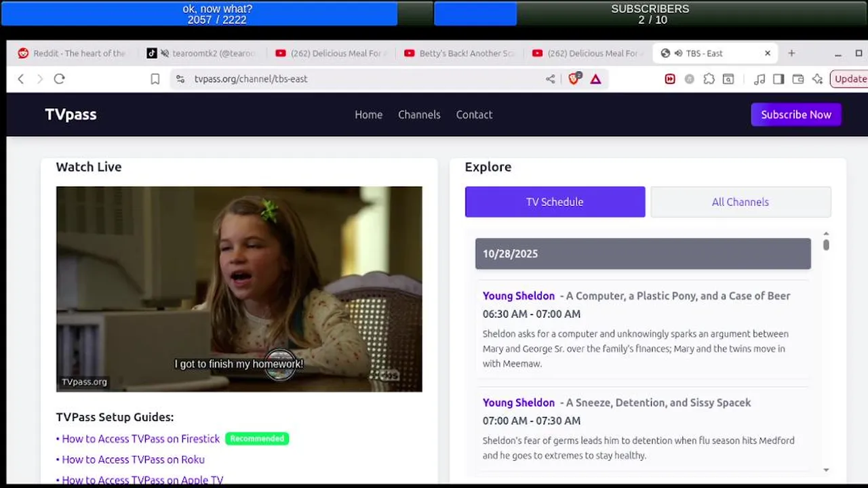Click the 10/28/2025 date header
The height and width of the screenshot is (488, 868).
click(x=643, y=253)
